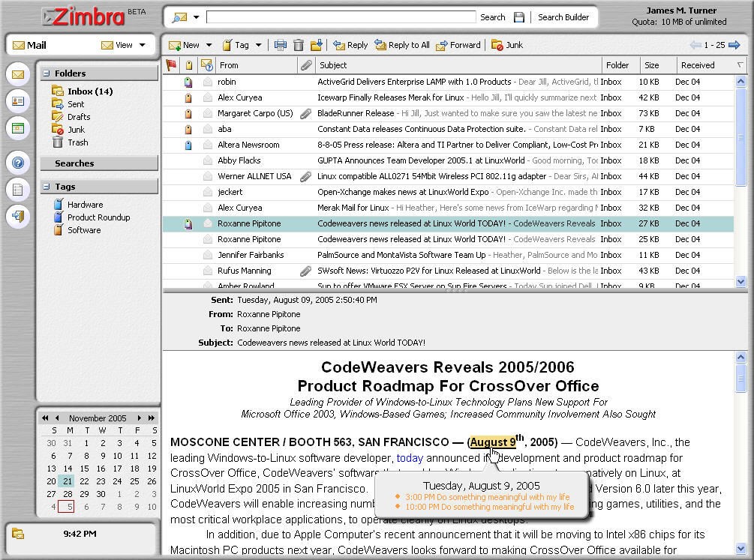Select the Product Roundup tag

coord(98,217)
